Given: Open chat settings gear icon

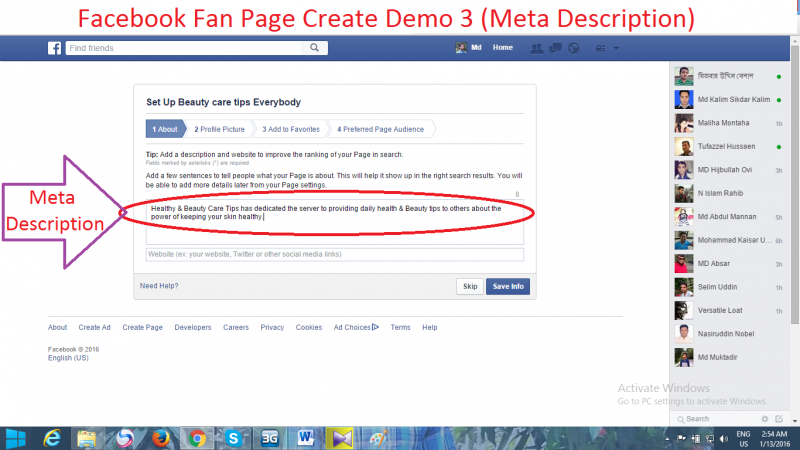Looking at the screenshot, I should click(x=764, y=419).
